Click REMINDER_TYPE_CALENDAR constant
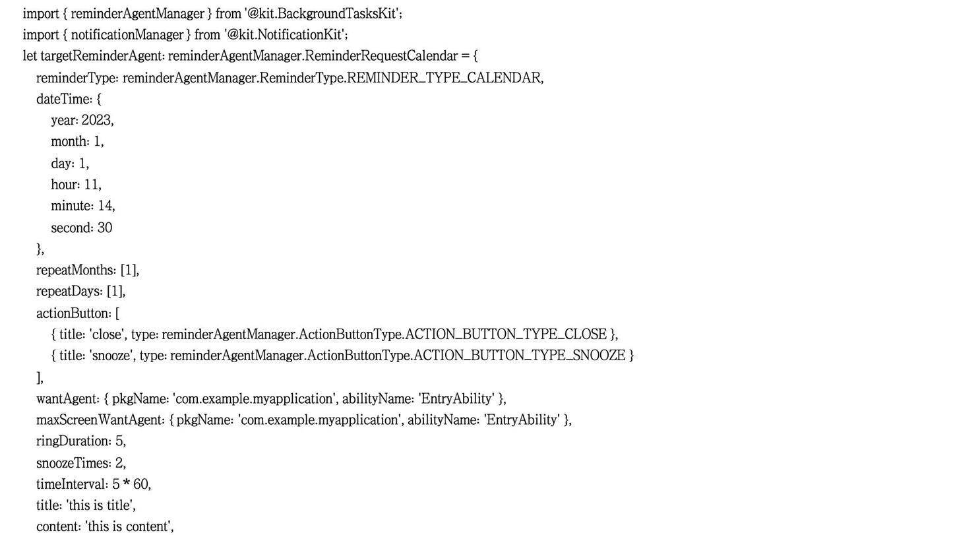Screen dimensions: 980x535 (x=444, y=79)
